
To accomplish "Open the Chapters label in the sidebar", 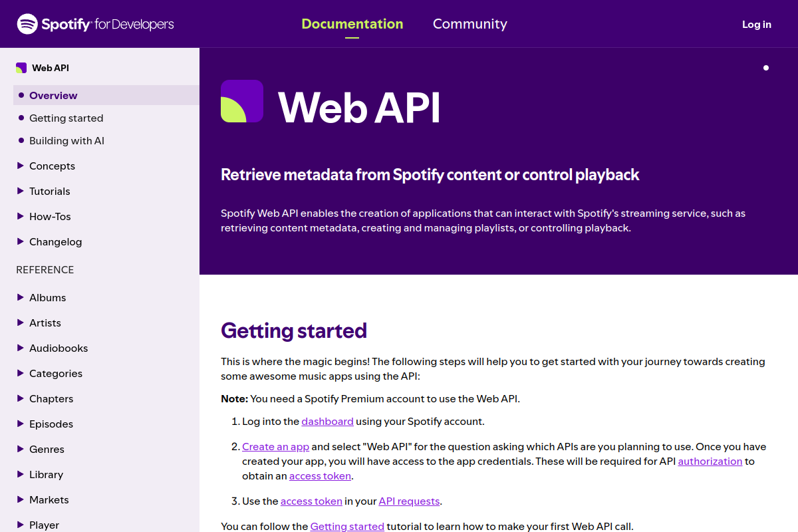I will click(51, 398).
